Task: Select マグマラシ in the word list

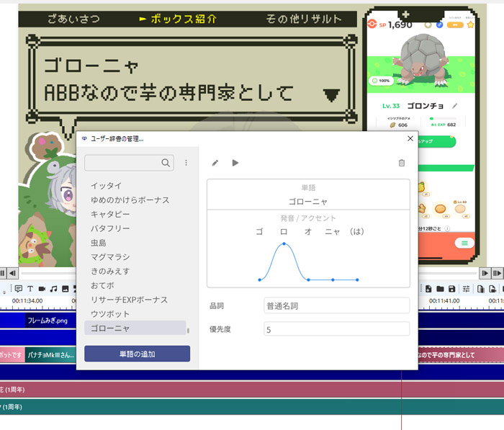Action: click(x=110, y=256)
